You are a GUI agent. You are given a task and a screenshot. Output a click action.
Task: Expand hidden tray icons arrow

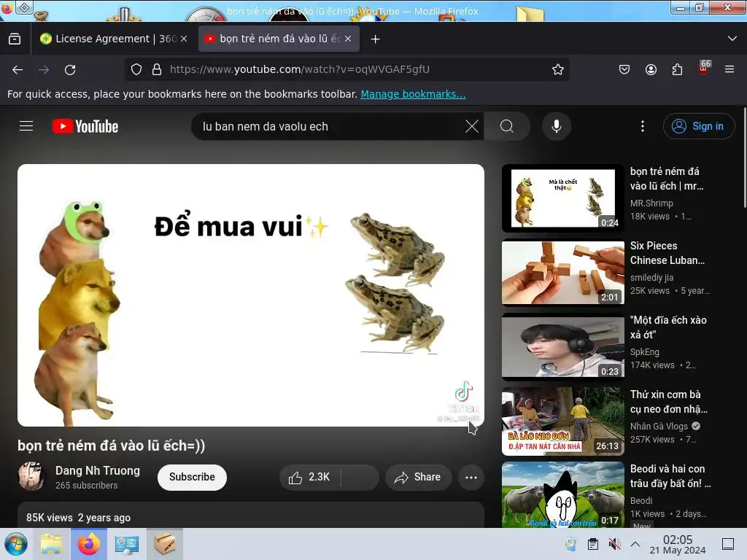(x=635, y=544)
